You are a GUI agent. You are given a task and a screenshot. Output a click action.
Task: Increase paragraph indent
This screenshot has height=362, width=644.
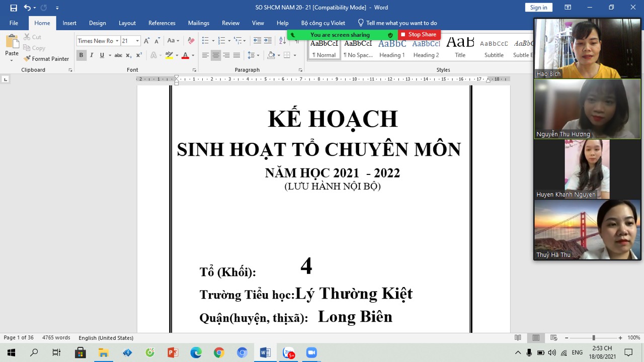click(268, 41)
